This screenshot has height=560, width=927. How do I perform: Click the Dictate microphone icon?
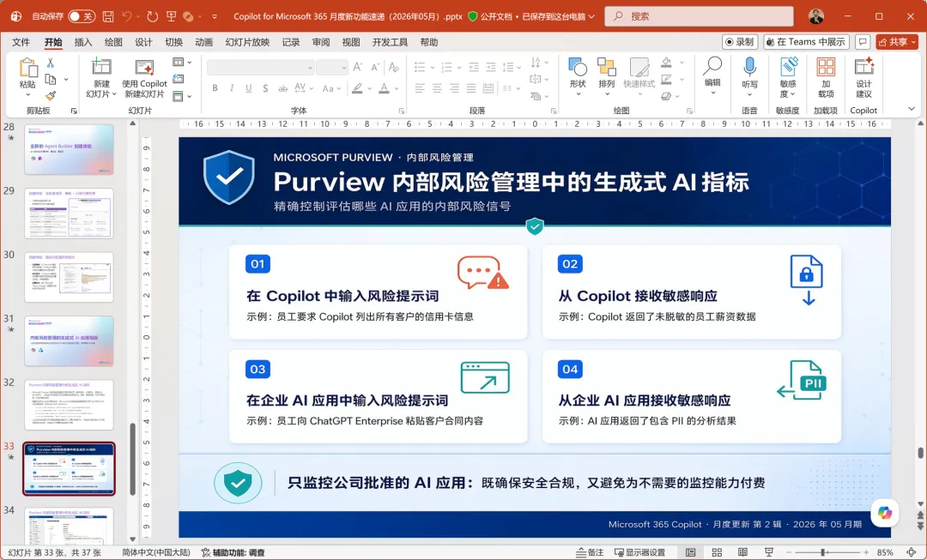[749, 67]
